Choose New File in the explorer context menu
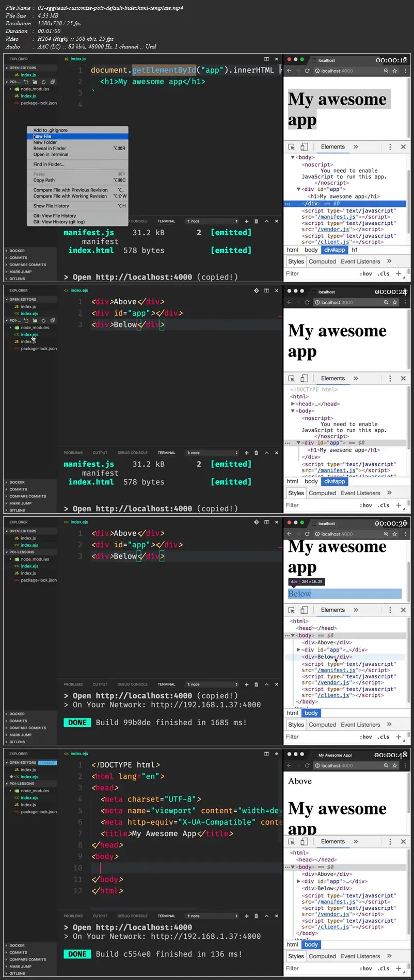414x980 pixels. (77, 136)
